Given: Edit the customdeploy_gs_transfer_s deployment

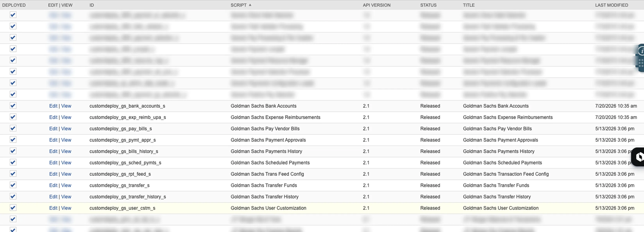Looking at the screenshot, I should [53, 185].
